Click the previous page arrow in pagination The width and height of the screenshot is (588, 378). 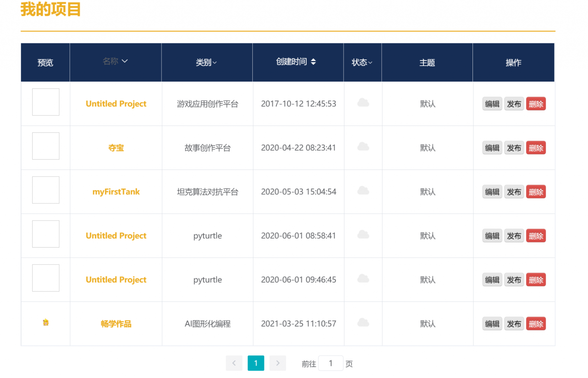[234, 363]
